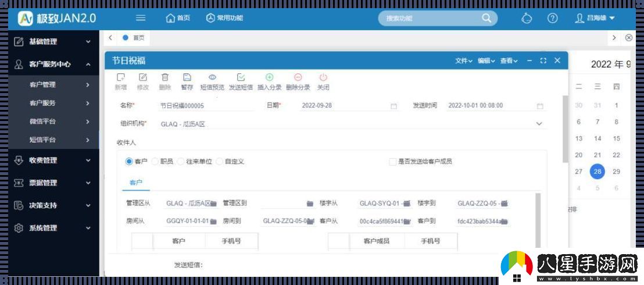Click the dialog vertical scrollbar
This screenshot has height=285, width=644.
(565, 129)
